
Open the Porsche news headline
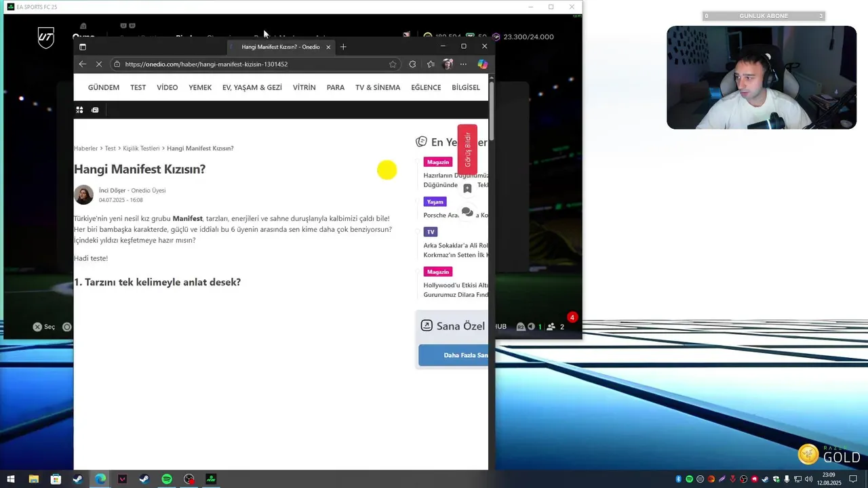click(x=456, y=216)
